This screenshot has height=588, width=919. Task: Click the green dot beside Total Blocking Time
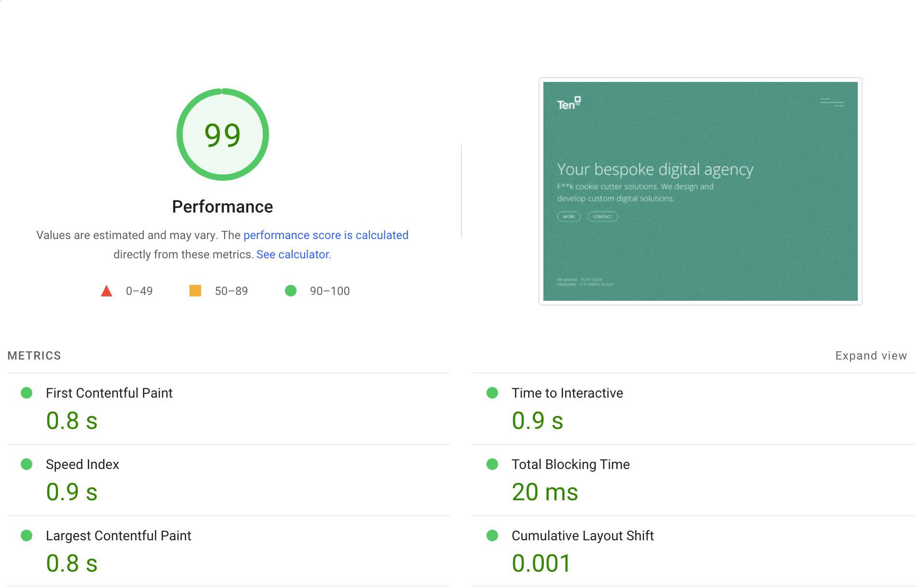pos(492,465)
